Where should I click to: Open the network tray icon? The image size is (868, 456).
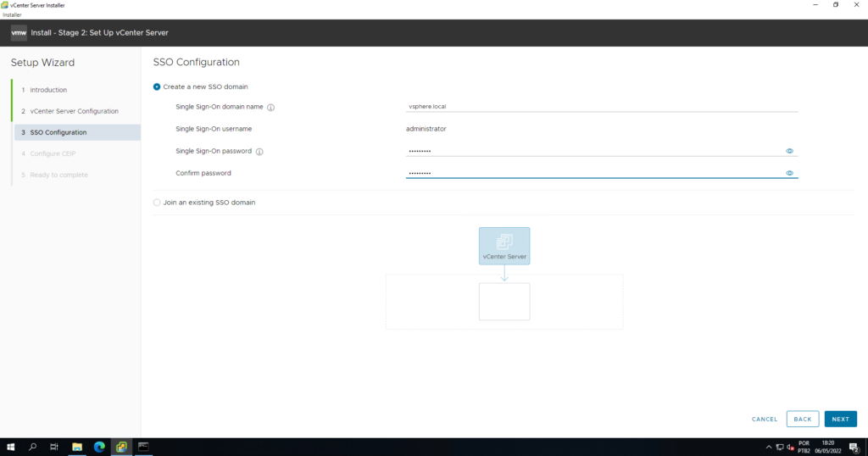tap(780, 448)
